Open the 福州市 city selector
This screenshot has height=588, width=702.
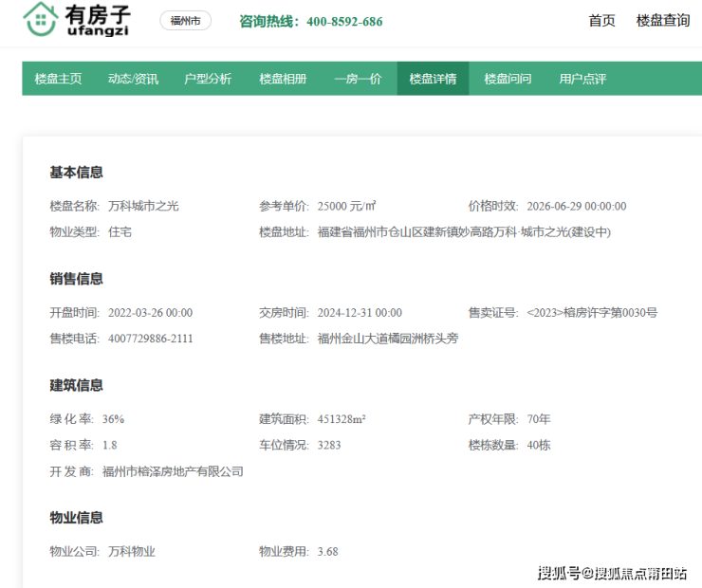(185, 21)
